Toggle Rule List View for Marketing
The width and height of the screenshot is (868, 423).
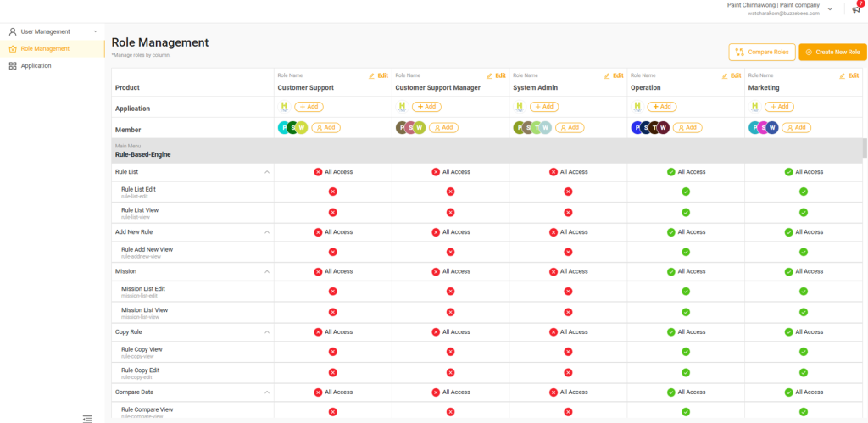point(804,212)
